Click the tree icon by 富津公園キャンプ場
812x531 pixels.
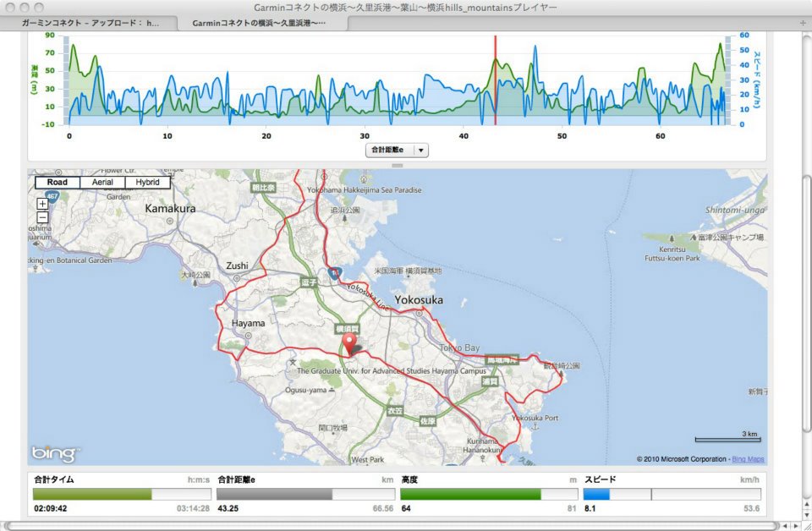[672, 238]
